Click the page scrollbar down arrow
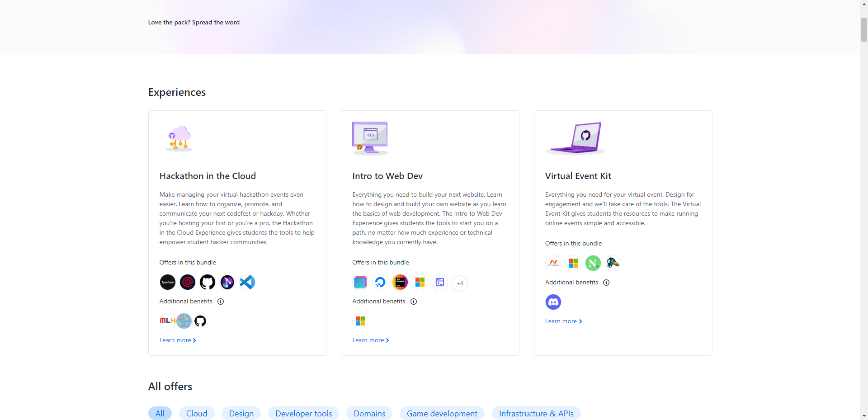The width and height of the screenshot is (868, 420). pos(864,416)
